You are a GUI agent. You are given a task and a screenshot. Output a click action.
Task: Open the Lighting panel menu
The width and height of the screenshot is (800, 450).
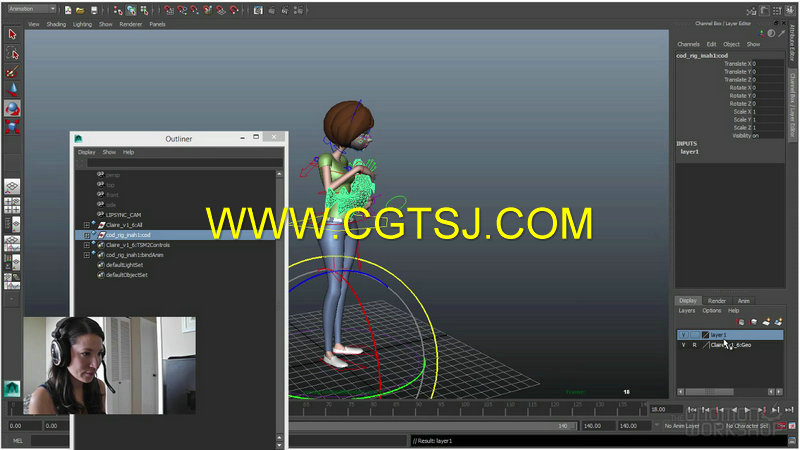point(82,24)
